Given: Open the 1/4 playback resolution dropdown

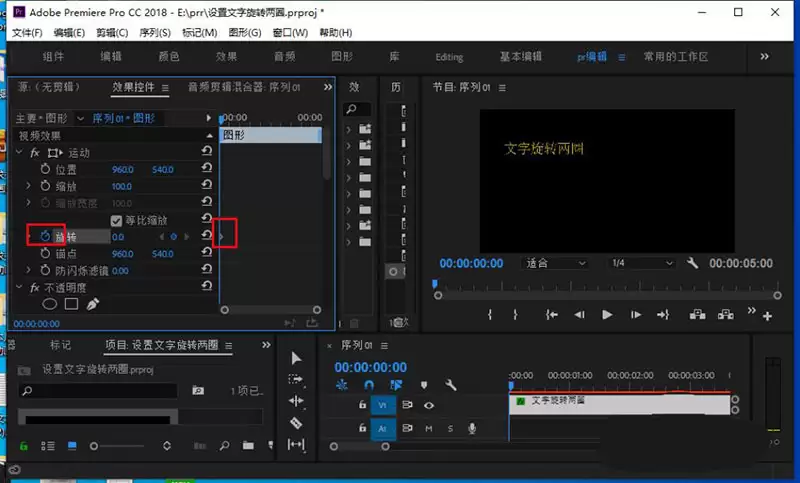Looking at the screenshot, I should (x=642, y=263).
